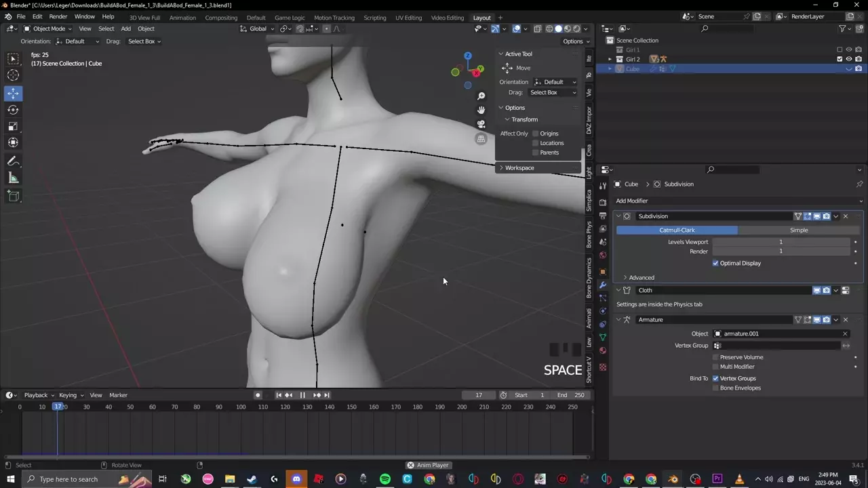The width and height of the screenshot is (868, 488).
Task: Select the Measure tool
Action: click(x=13, y=178)
